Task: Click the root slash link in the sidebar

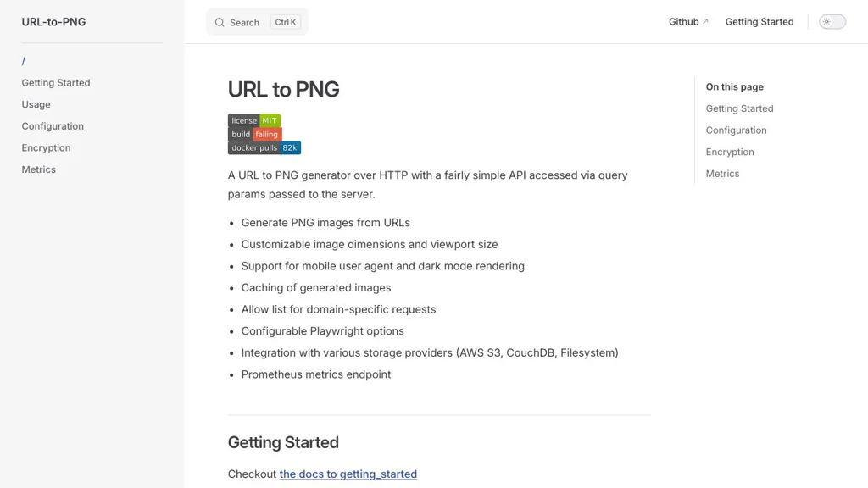Action: [x=24, y=61]
